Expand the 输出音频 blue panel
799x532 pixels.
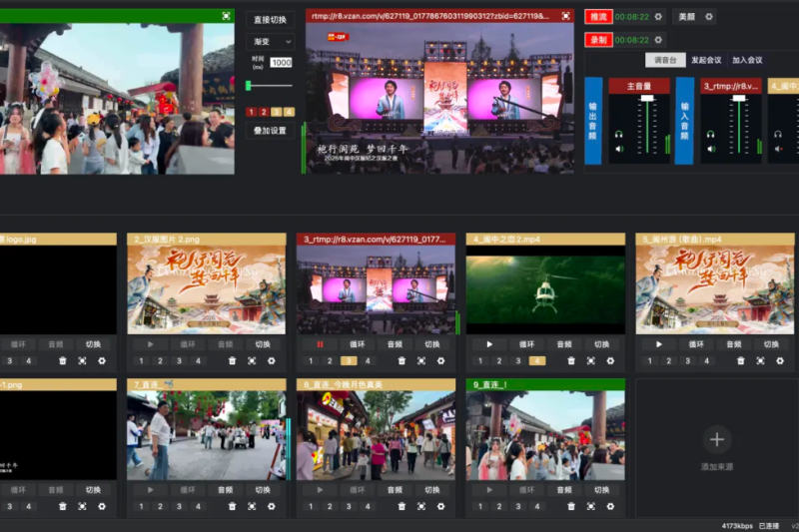593,121
